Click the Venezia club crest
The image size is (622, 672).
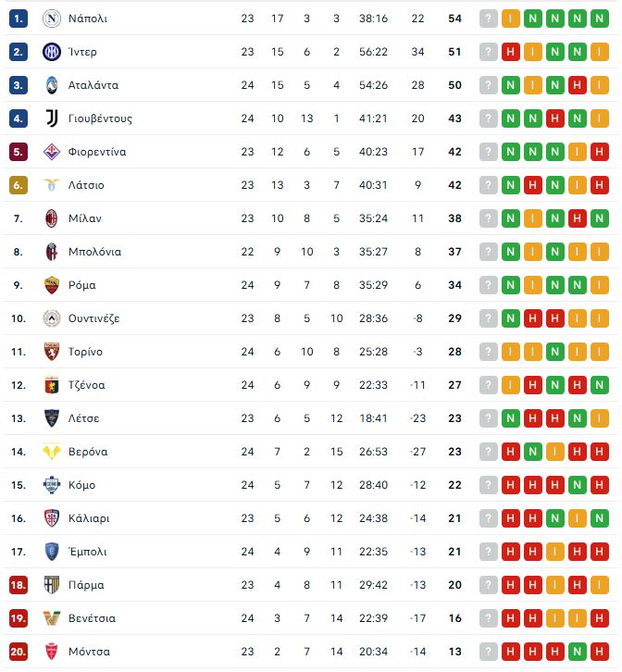(51, 618)
